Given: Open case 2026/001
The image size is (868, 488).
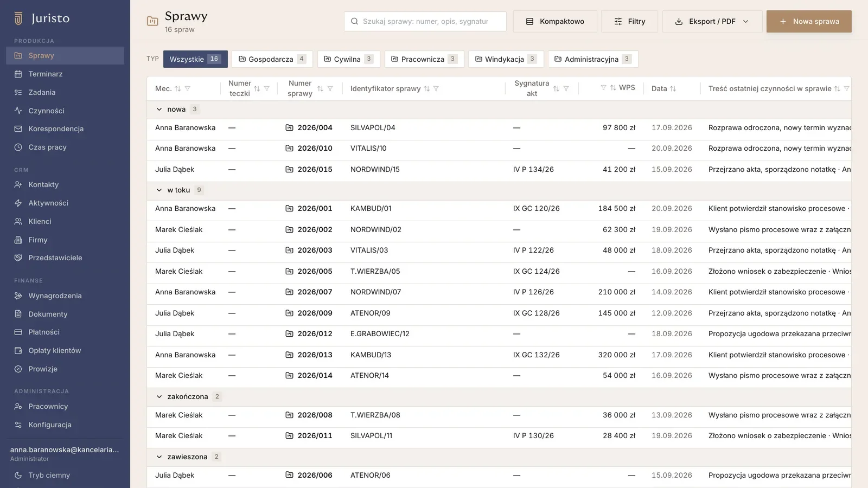Looking at the screenshot, I should point(315,209).
